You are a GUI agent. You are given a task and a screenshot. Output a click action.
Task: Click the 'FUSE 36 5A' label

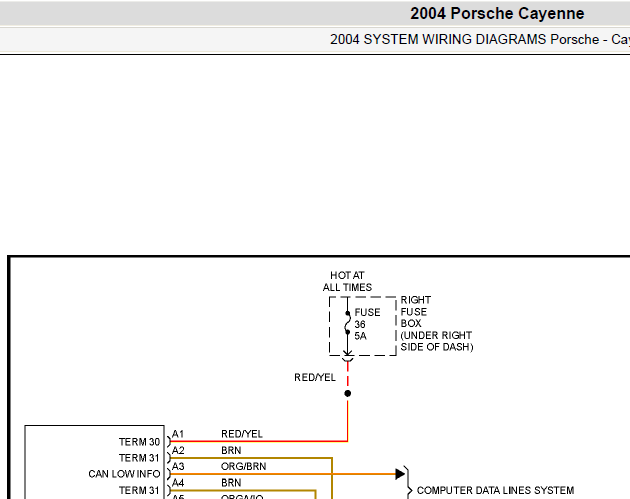click(x=367, y=324)
